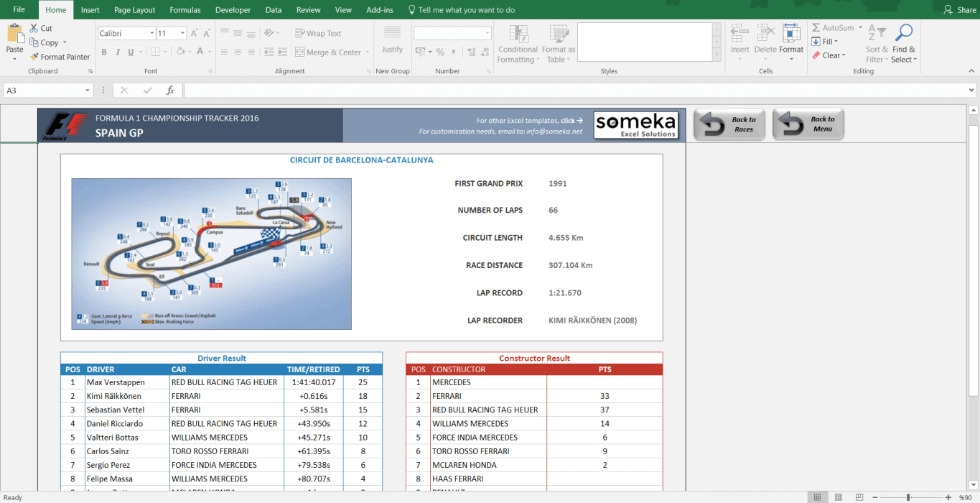The height and width of the screenshot is (503, 980).
Task: Expand the Merge & Center dropdown arrow
Action: [367, 52]
